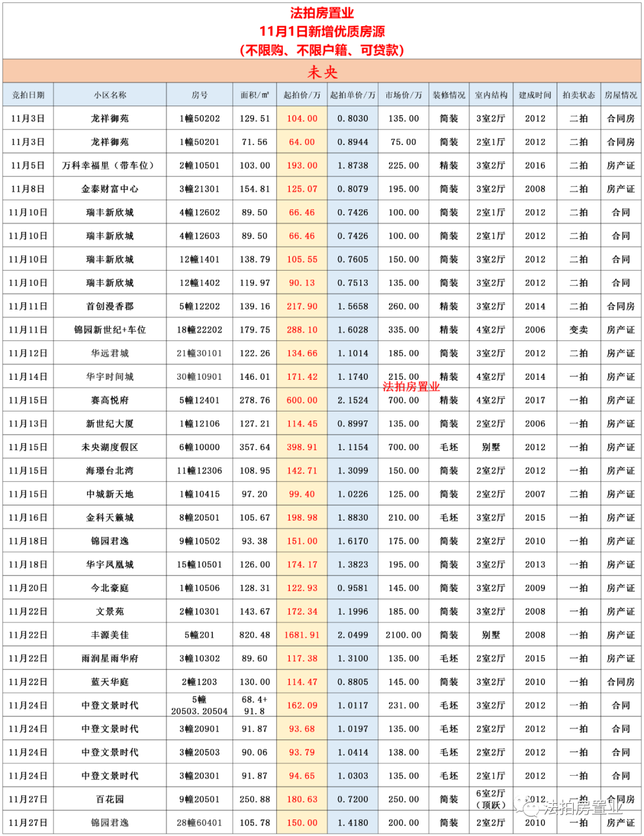644x836 pixels.
Task: Select 锦园新世纪+车位 cell
Action: 110,330
